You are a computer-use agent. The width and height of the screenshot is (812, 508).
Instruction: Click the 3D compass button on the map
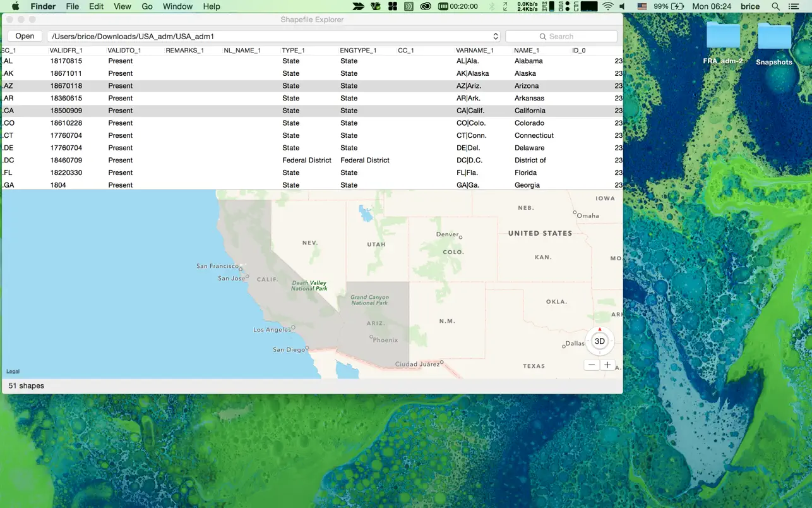pos(599,341)
